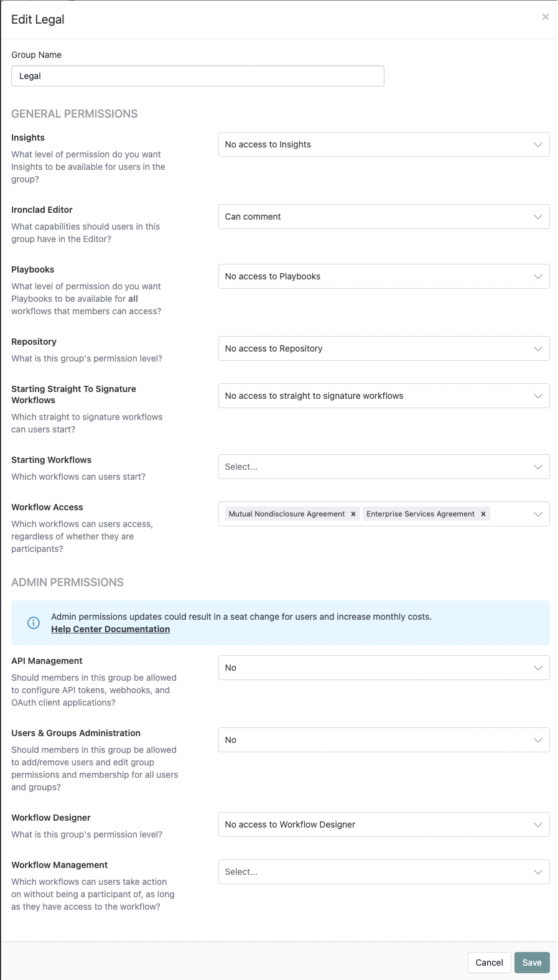Remove the Enterprise Services Agreement tag

[483, 513]
